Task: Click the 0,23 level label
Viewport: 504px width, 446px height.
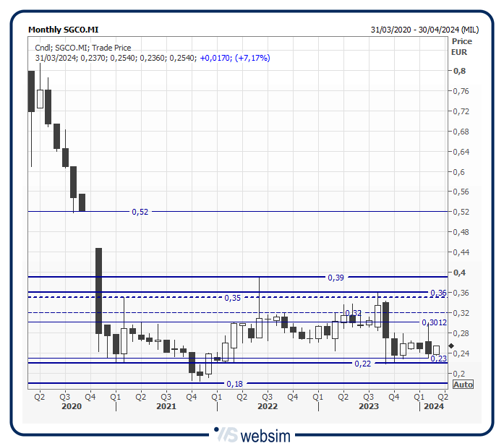Action: pyautogui.click(x=438, y=359)
